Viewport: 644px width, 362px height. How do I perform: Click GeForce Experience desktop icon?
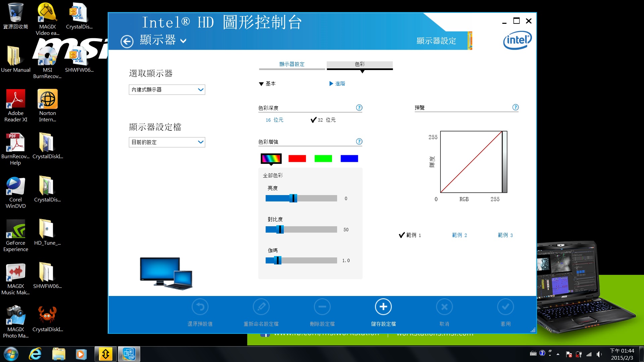[15, 230]
